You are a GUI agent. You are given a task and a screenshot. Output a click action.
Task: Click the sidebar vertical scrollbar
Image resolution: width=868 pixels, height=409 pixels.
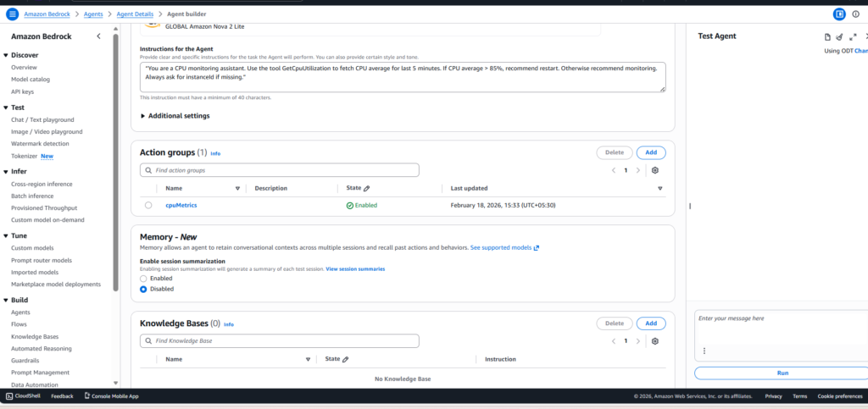[115, 169]
